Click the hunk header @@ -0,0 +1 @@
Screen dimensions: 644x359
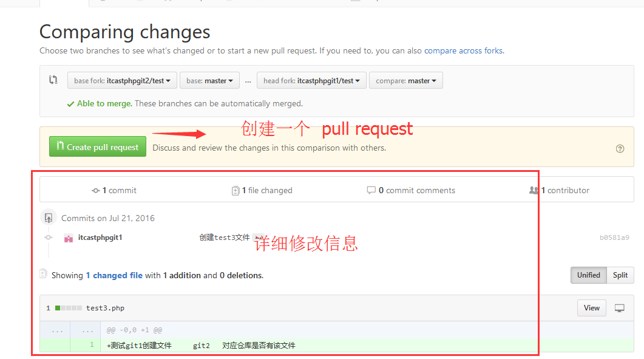pyautogui.click(x=134, y=330)
